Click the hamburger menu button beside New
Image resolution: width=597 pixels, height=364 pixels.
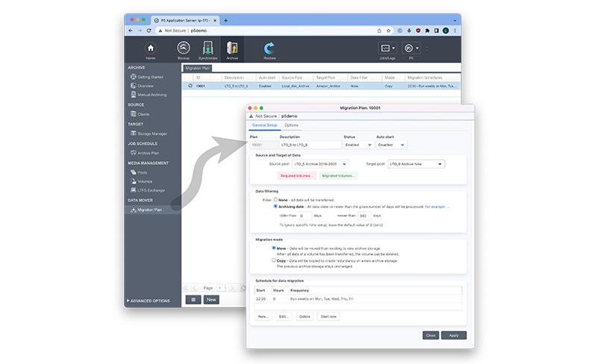tap(193, 299)
